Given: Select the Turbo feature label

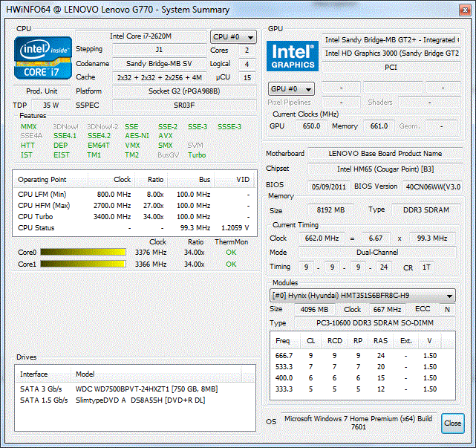Looking at the screenshot, I should tap(197, 155).
